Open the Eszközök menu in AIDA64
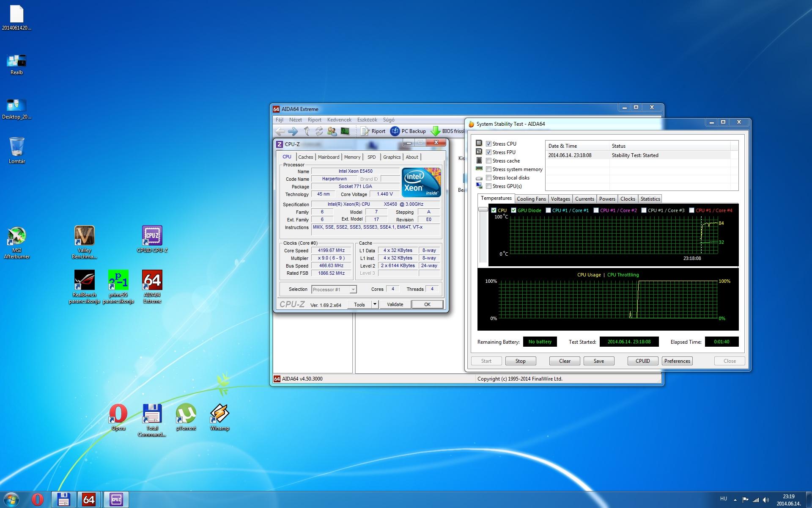The image size is (812, 508). [x=367, y=120]
